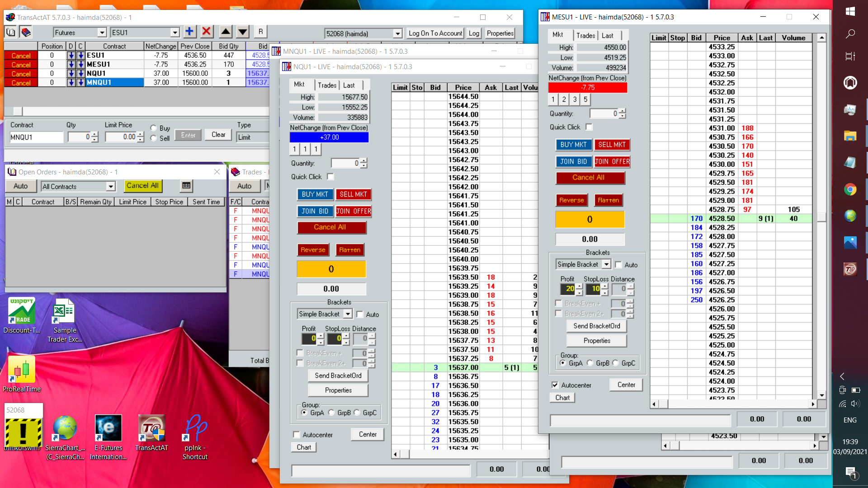Viewport: 868px width, 488px height.
Task: Switch to Trades tab in MESU1
Action: click(585, 36)
